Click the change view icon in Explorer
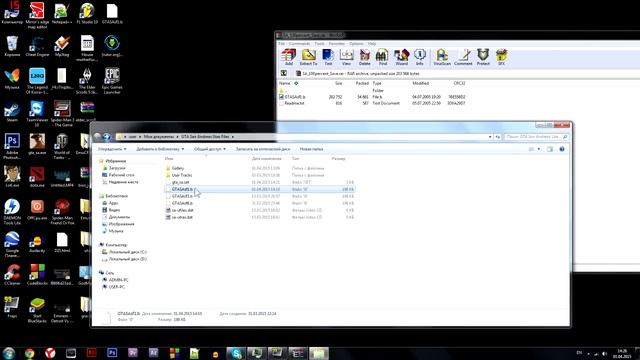Viewport: 640px width, 360px height. pos(531,149)
